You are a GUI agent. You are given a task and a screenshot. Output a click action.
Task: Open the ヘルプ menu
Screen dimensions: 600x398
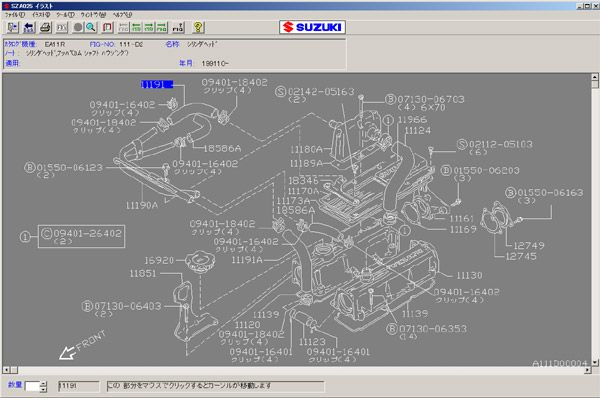coord(122,15)
